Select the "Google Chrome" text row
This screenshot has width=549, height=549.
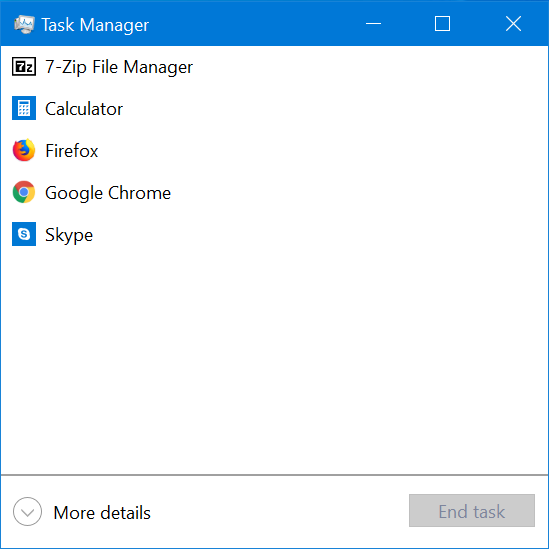tap(108, 193)
